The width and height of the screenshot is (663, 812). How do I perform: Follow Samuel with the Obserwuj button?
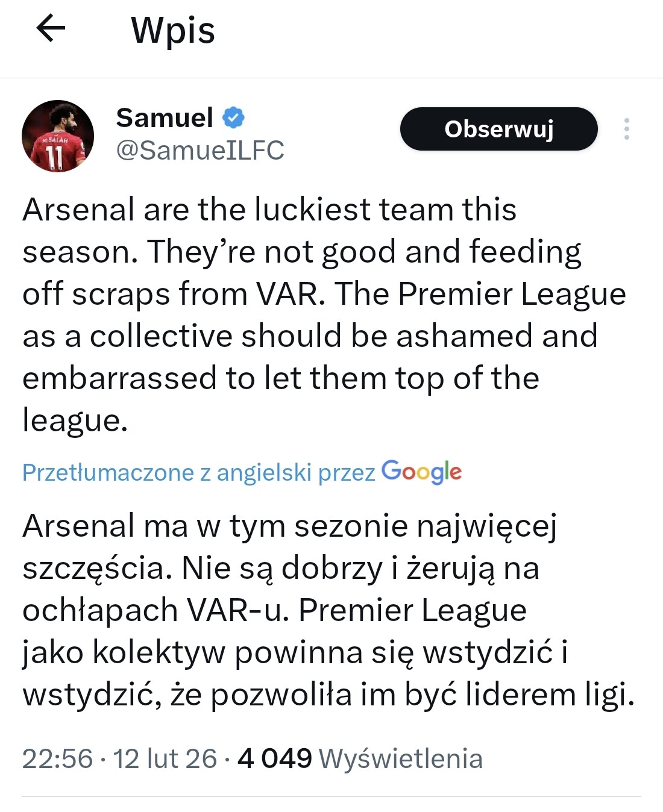pyautogui.click(x=498, y=129)
